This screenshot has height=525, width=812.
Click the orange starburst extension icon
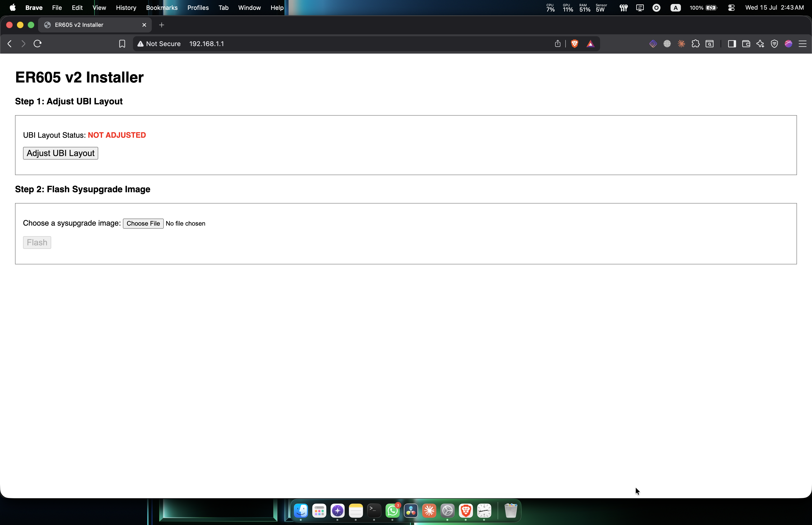tap(682, 44)
